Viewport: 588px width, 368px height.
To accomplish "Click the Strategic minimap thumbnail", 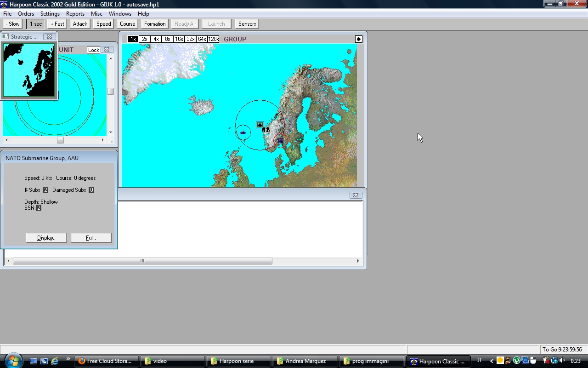I will [29, 69].
